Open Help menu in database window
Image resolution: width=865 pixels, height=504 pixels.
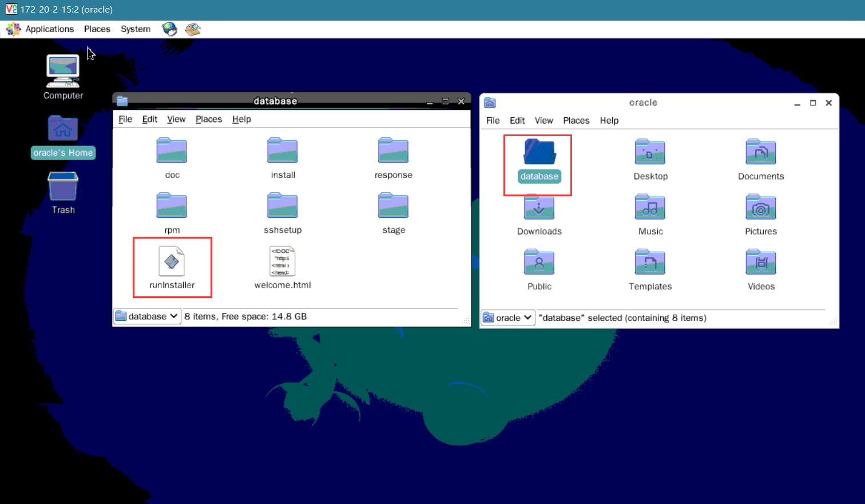(241, 119)
